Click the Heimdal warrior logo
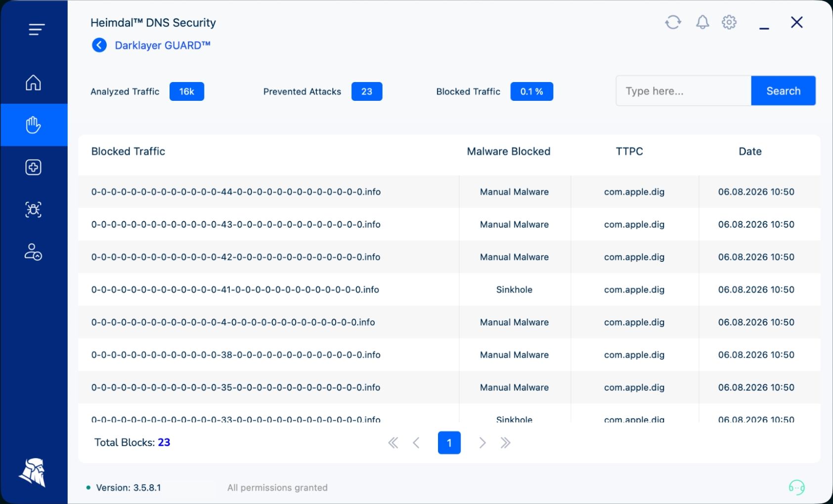This screenshot has width=833, height=504. [33, 472]
